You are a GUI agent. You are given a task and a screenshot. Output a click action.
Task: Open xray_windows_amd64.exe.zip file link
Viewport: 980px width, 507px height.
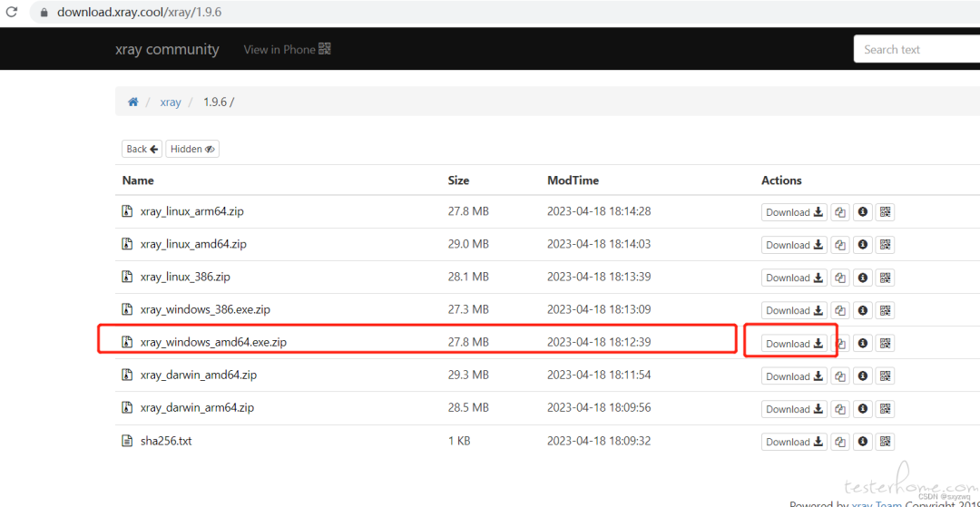[x=214, y=342]
